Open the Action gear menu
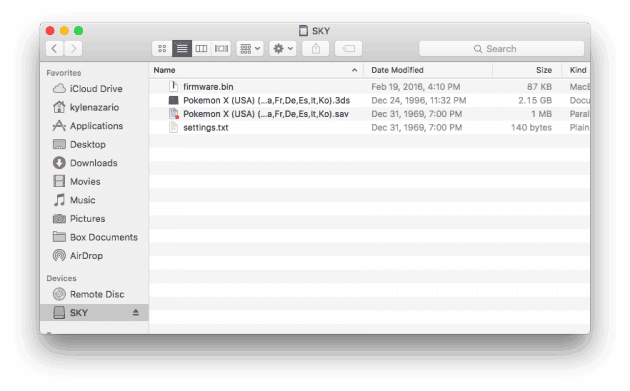Image resolution: width=630 pixels, height=391 pixels. [283, 49]
